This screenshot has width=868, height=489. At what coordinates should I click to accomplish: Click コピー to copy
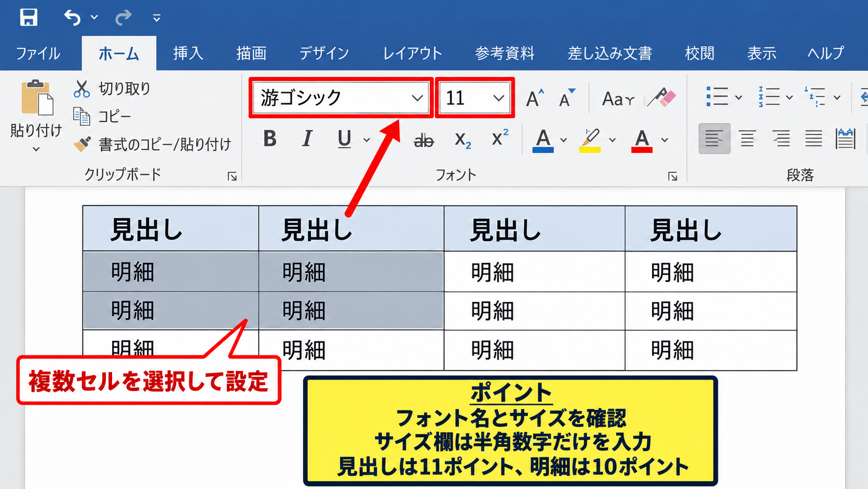coord(102,116)
